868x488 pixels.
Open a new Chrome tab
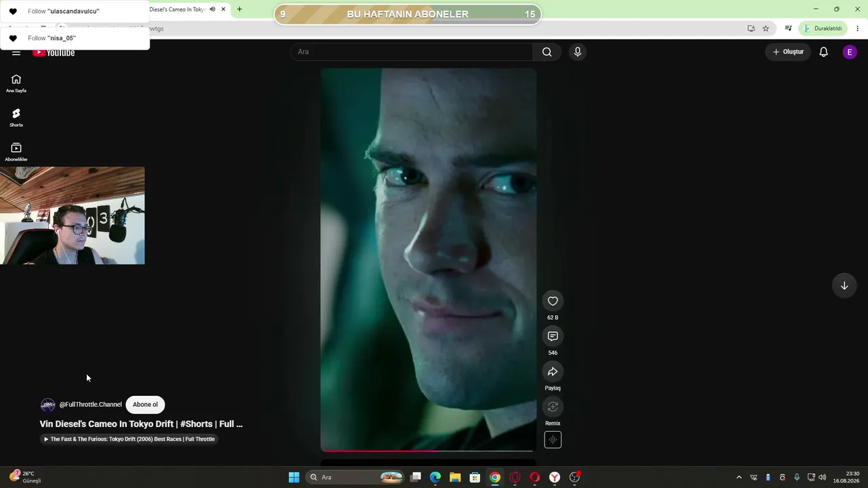(x=239, y=9)
